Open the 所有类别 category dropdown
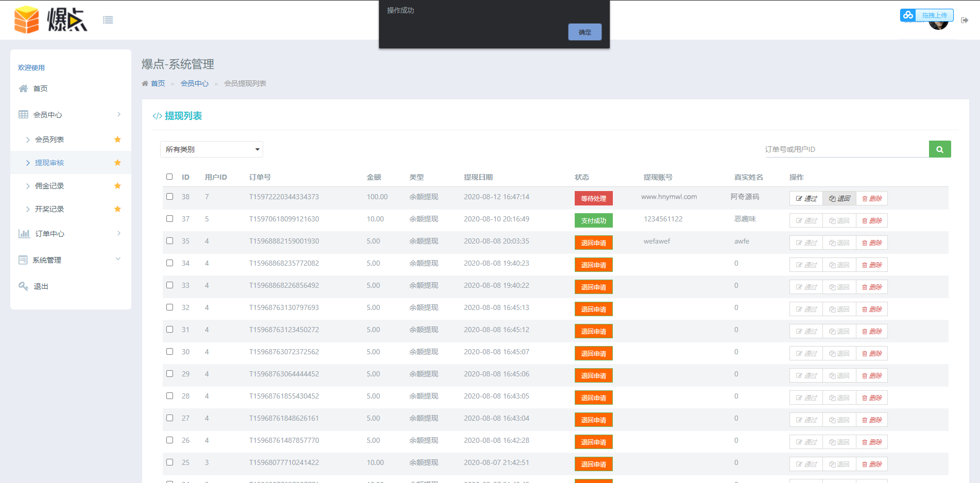This screenshot has height=483, width=980. 211,149
